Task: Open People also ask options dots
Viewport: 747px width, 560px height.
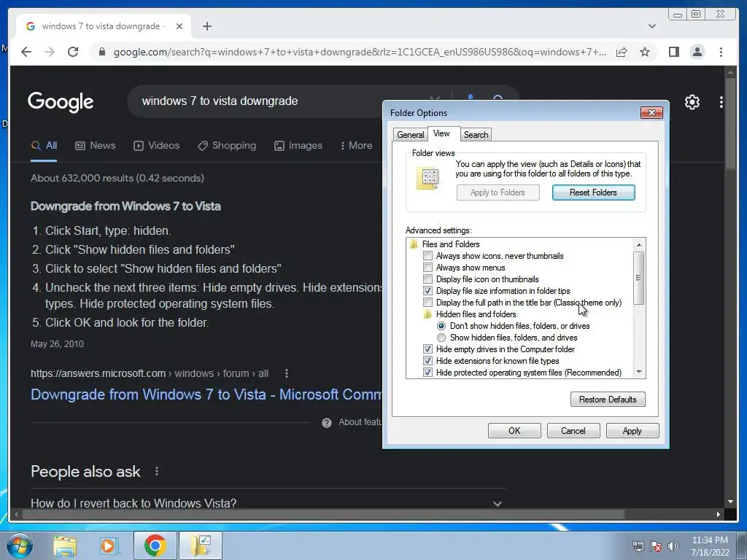Action: [157, 472]
